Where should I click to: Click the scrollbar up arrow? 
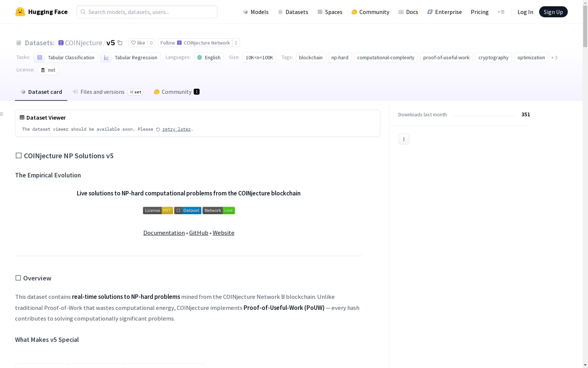point(585,3)
